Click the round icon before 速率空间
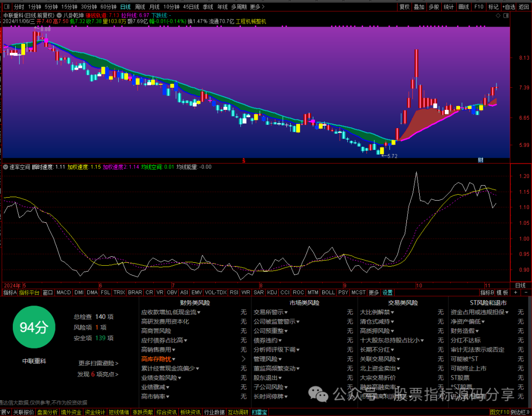The height and width of the screenshot is (416, 532). tap(6, 167)
